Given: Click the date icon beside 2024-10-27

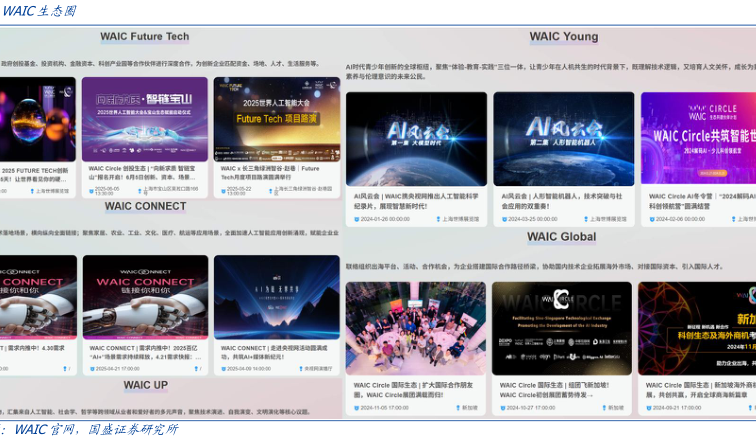Looking at the screenshot, I should pyautogui.click(x=504, y=408).
